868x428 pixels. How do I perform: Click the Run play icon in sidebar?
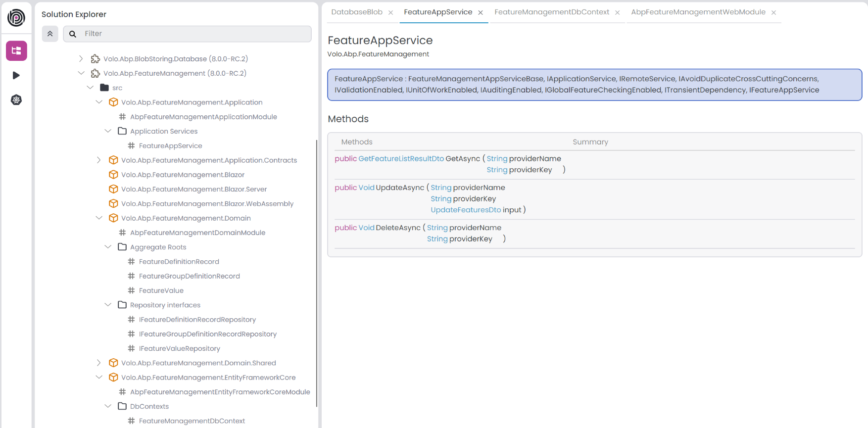16,75
